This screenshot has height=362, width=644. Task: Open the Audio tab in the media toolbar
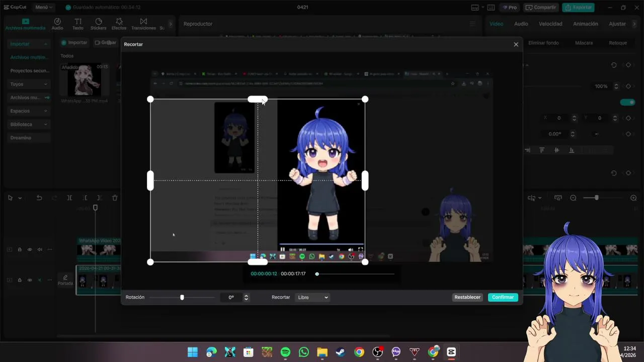click(57, 24)
